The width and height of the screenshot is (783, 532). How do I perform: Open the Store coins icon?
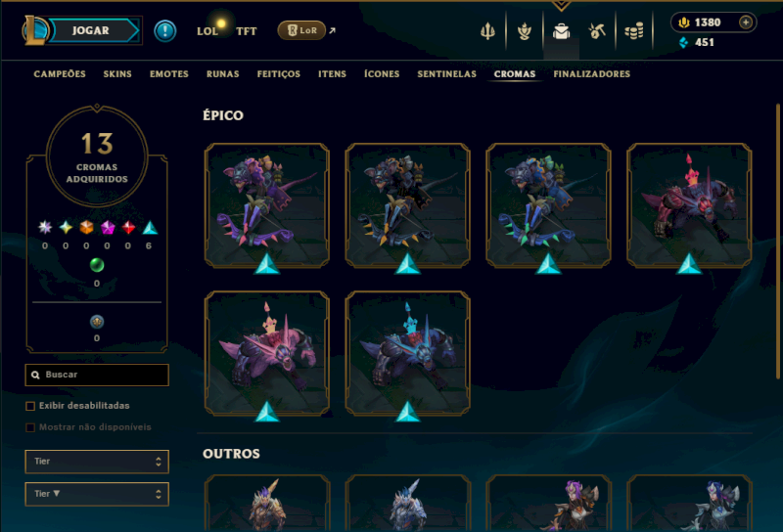click(x=633, y=31)
